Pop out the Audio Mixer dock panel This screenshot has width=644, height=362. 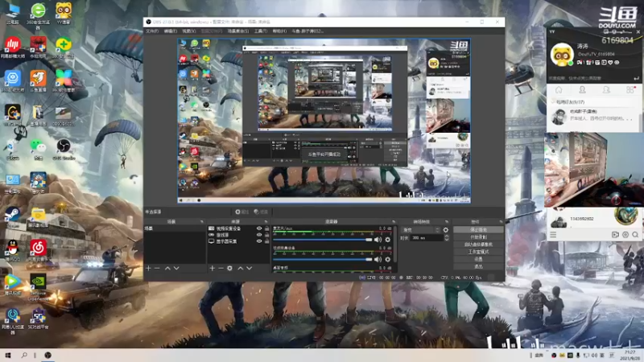(x=394, y=222)
